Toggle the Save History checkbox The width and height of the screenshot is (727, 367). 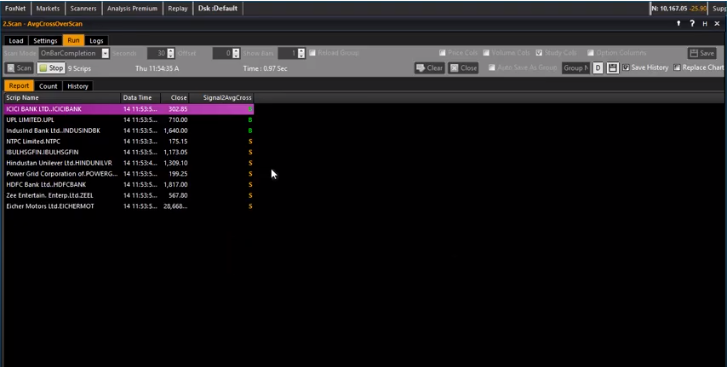pos(626,68)
